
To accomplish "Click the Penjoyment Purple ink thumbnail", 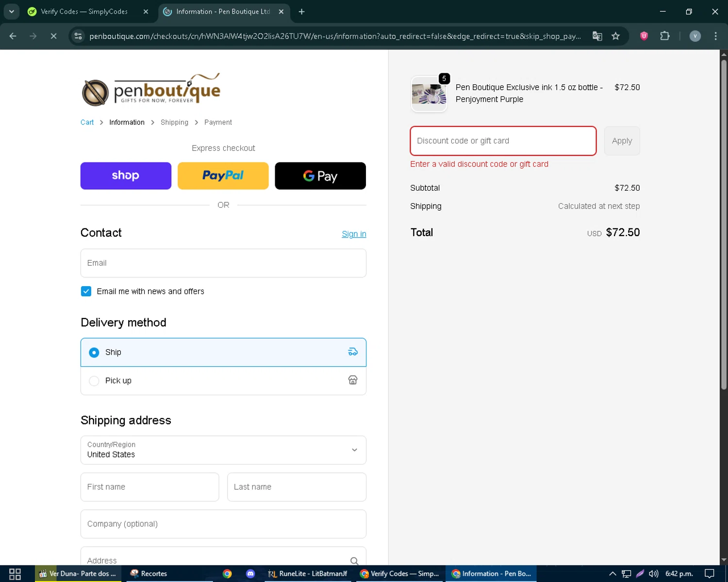I will point(429,94).
